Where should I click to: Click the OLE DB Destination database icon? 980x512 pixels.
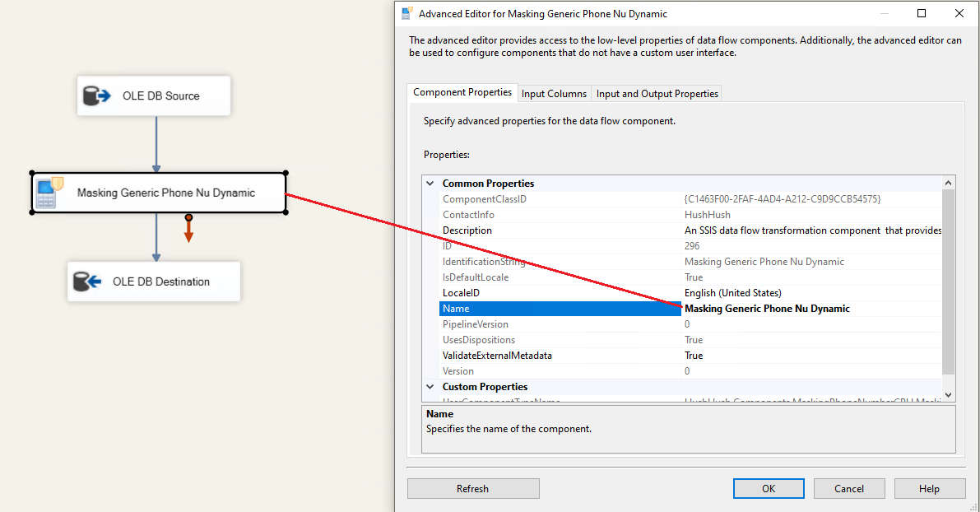[x=87, y=282]
